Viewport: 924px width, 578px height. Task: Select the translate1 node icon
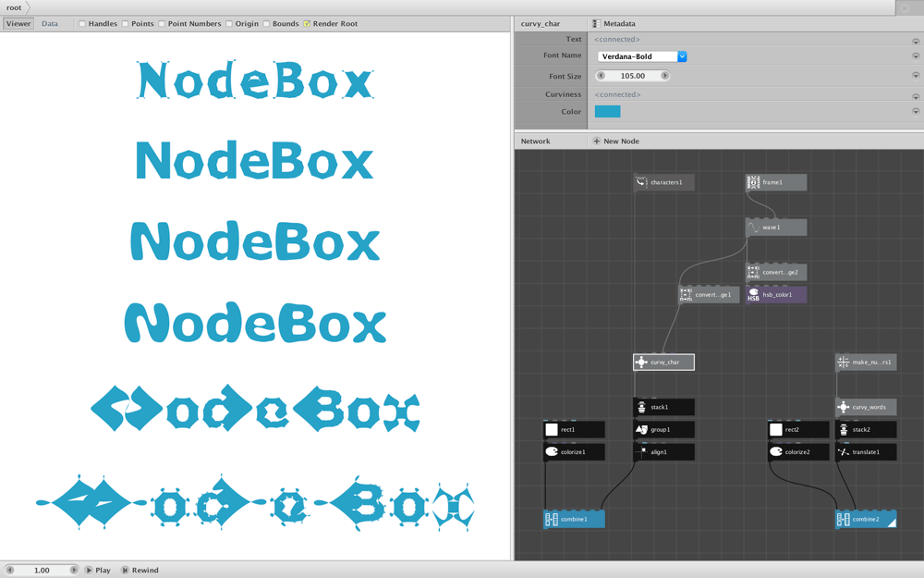pyautogui.click(x=844, y=452)
